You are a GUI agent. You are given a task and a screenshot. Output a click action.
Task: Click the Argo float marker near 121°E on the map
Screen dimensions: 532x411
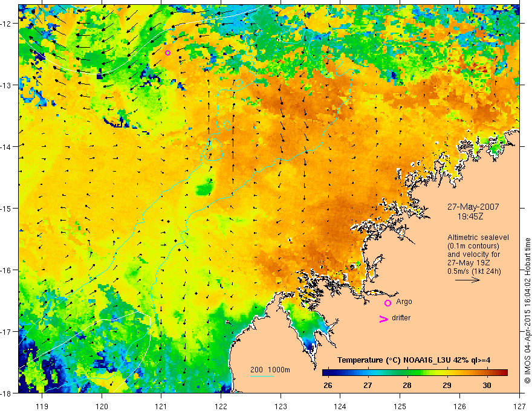point(167,53)
